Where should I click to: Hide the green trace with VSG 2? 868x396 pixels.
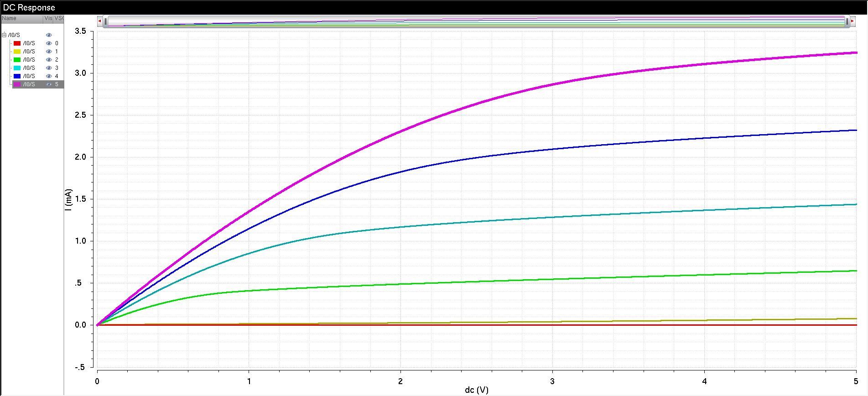pos(49,60)
